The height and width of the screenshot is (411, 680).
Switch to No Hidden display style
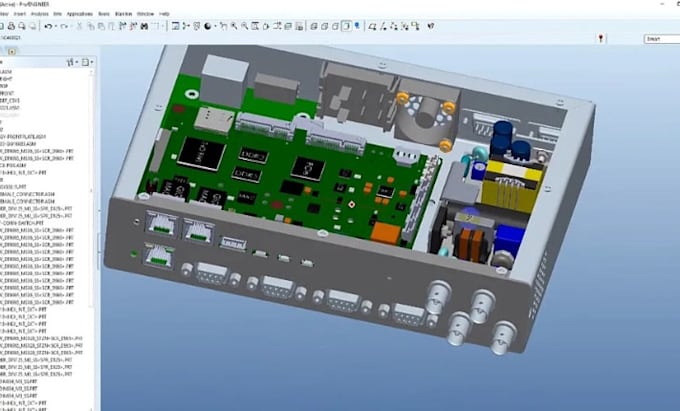tap(335, 26)
